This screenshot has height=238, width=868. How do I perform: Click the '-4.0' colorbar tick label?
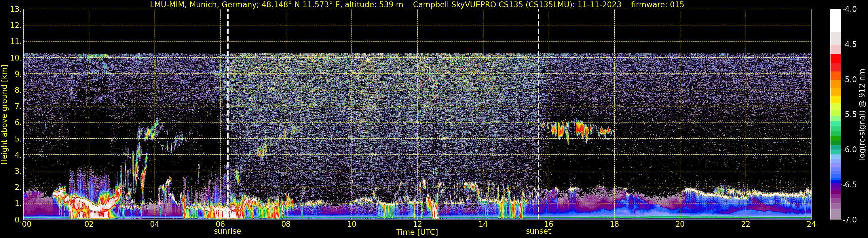click(850, 9)
